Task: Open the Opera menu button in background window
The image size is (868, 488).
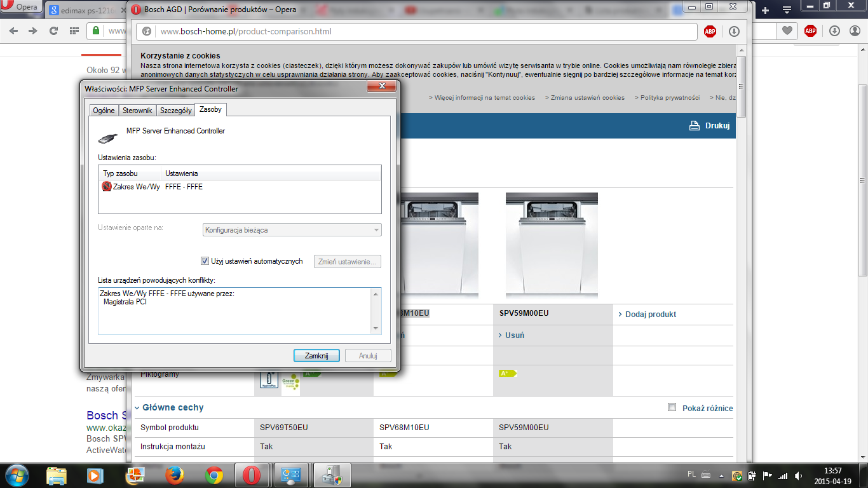Action: (20, 8)
